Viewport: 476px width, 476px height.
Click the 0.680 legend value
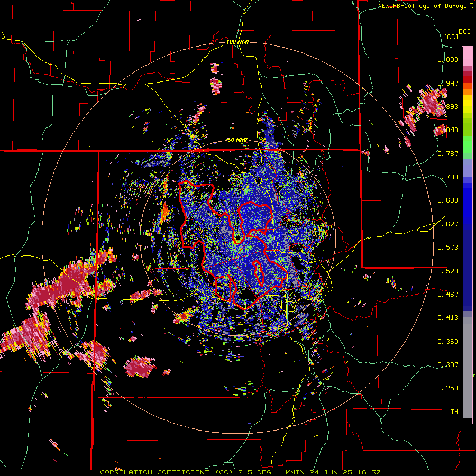pyautogui.click(x=448, y=200)
